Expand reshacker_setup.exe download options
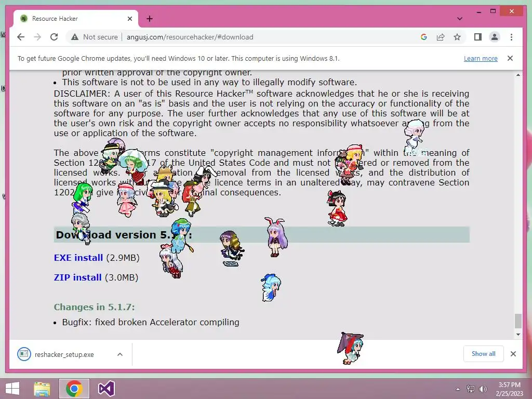Screen dimensions: 532x399 click(120, 354)
